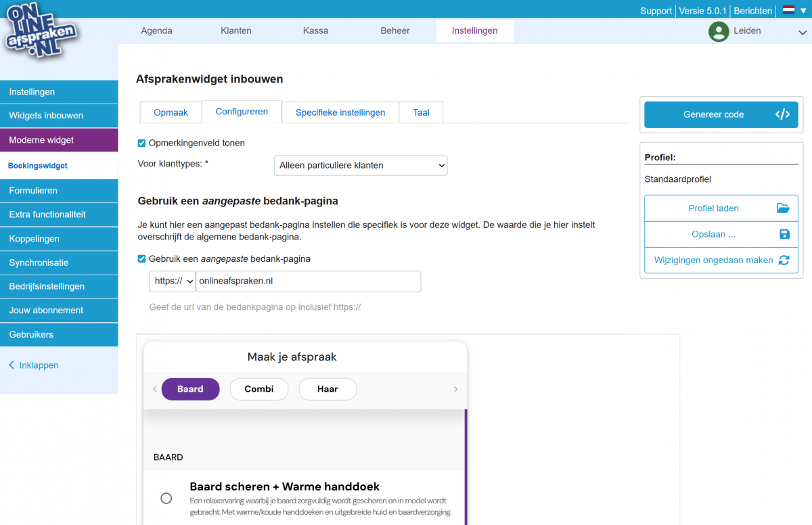Uncheck Opmerkingenveld tonen checkbox
The image size is (812, 525).
142,143
